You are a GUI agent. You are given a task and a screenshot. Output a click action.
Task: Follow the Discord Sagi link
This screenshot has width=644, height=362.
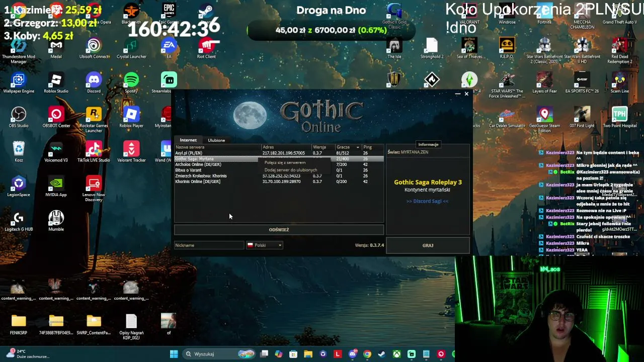(x=427, y=201)
